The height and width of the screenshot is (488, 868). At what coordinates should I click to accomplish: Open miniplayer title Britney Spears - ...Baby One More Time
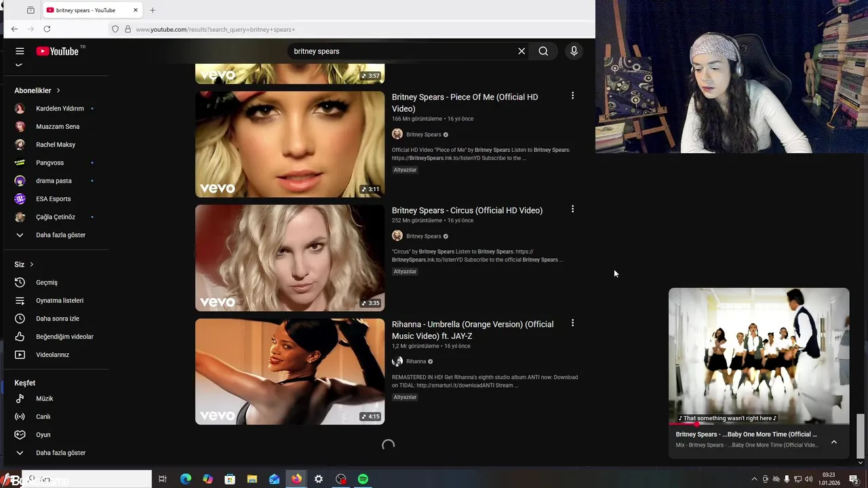pos(746,434)
